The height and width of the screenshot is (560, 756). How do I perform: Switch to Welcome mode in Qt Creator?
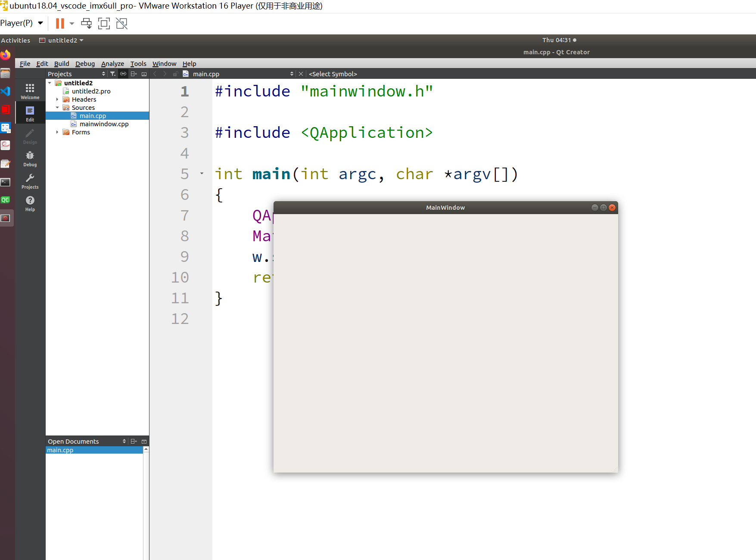pos(30,91)
